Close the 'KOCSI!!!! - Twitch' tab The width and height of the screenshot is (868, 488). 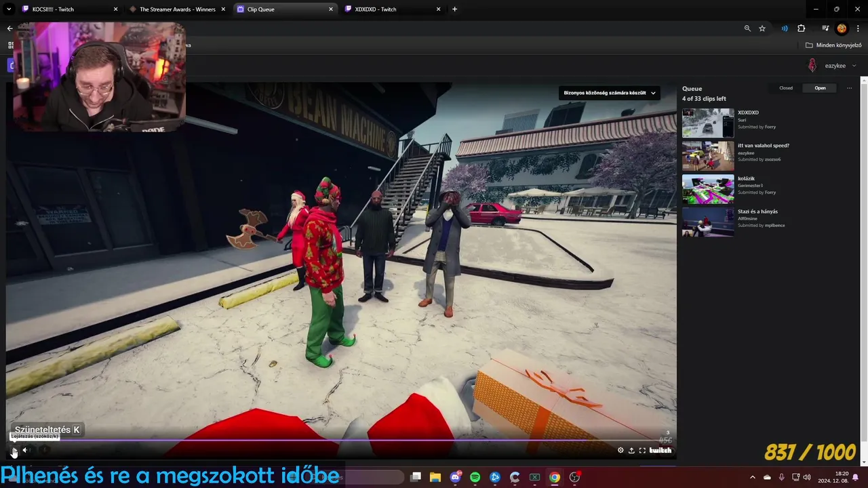[115, 9]
